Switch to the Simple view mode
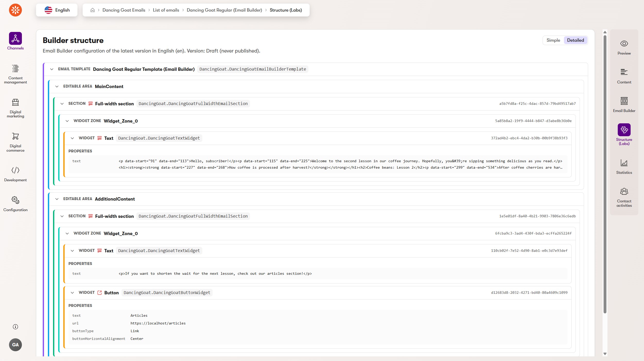644x361 pixels. pyautogui.click(x=553, y=40)
